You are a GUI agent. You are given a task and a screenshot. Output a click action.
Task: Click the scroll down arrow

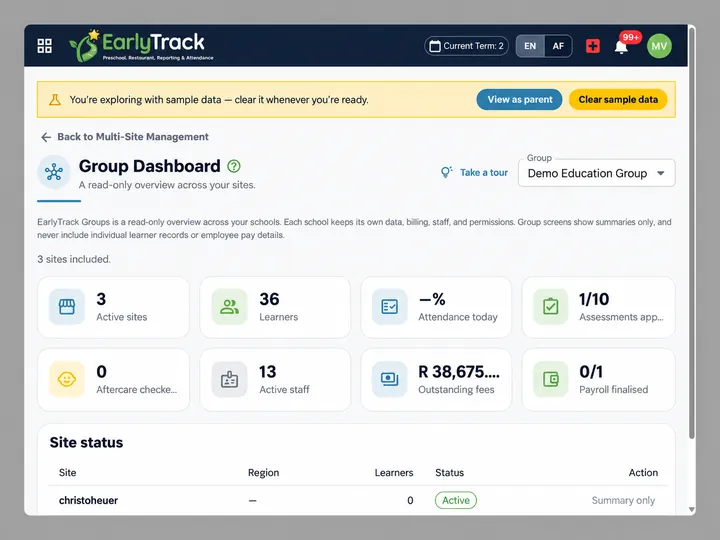(692, 510)
